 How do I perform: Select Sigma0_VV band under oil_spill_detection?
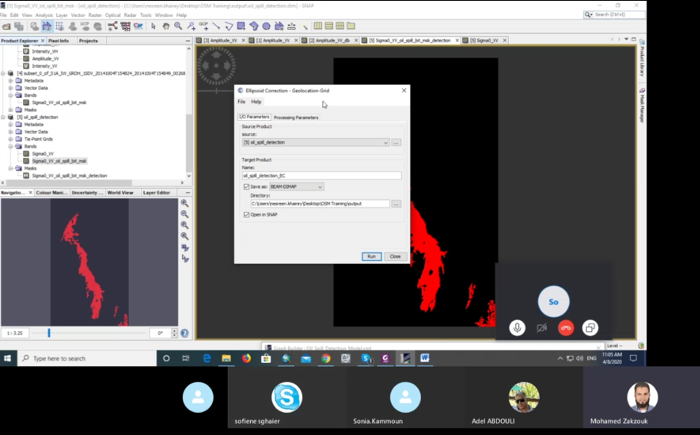(43, 154)
